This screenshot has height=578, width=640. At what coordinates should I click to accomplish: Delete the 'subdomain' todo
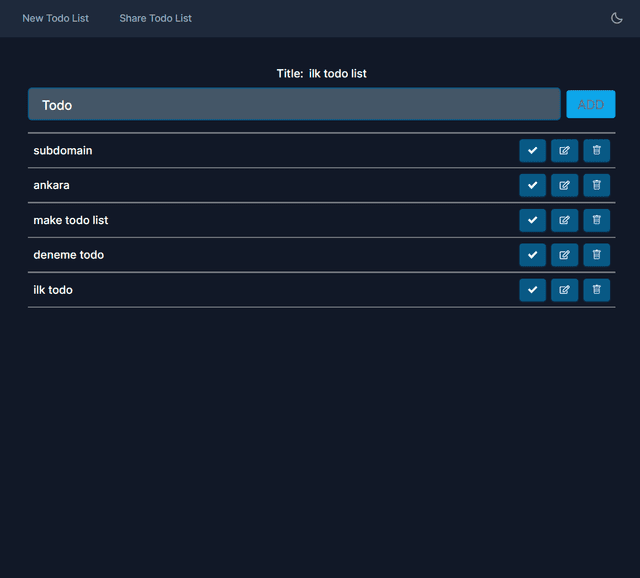click(596, 151)
